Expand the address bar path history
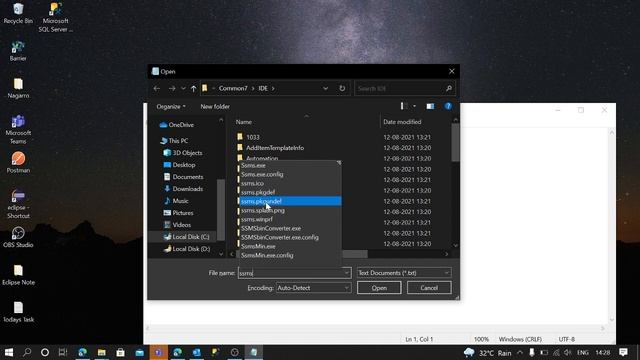The image size is (640, 360). (x=325, y=88)
